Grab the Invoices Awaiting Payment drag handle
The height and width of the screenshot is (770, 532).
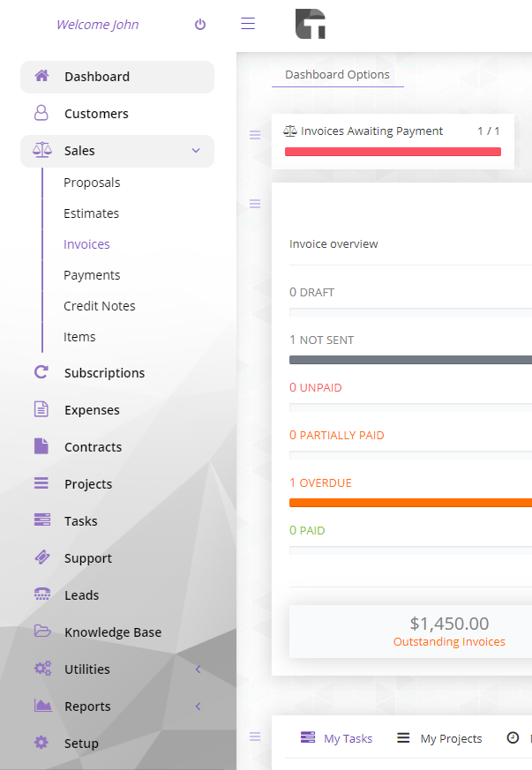coord(255,135)
